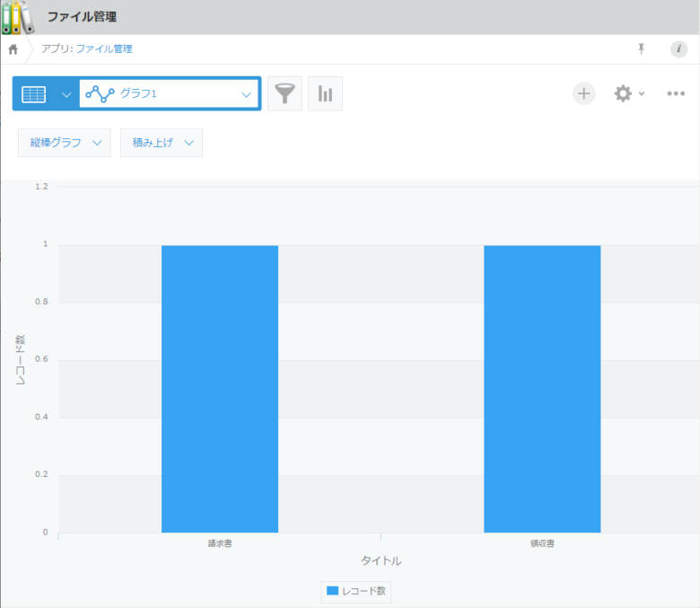Open the three-dot more options menu
Image resolution: width=700 pixels, height=608 pixels.
click(x=676, y=93)
